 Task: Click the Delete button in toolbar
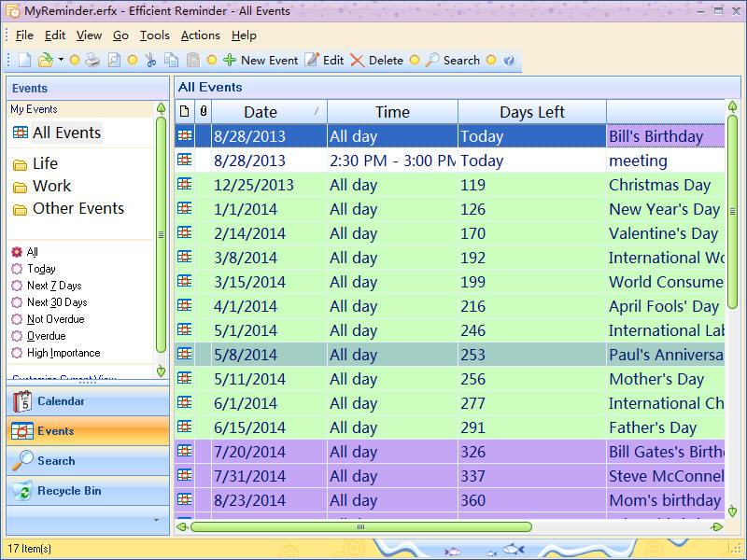coord(377,61)
